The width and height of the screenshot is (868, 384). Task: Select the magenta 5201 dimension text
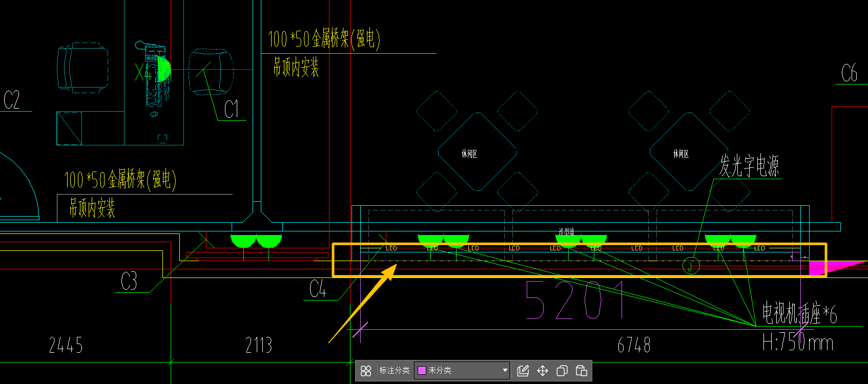[x=575, y=300]
